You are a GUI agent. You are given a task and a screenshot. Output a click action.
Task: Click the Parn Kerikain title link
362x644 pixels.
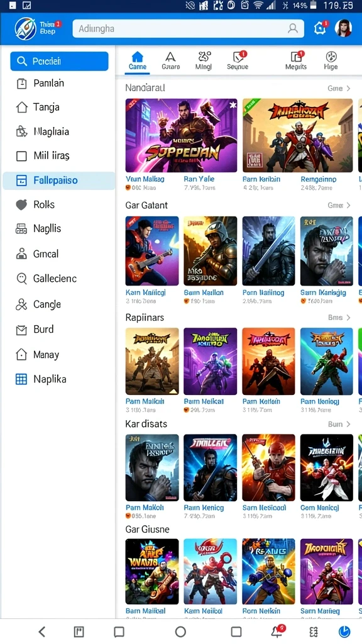pos(261,179)
